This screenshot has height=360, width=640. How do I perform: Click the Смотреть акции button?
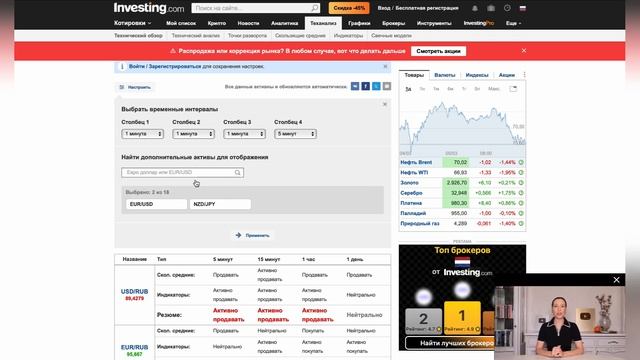(x=438, y=51)
